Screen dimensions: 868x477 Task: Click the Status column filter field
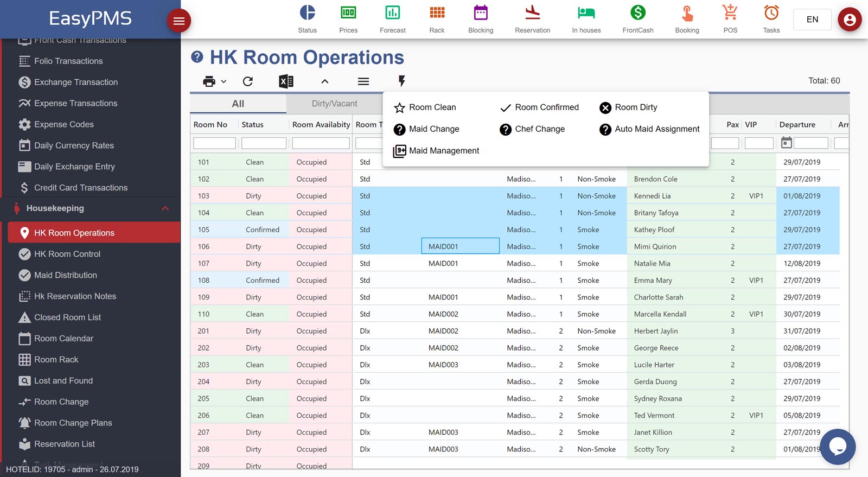[264, 143]
